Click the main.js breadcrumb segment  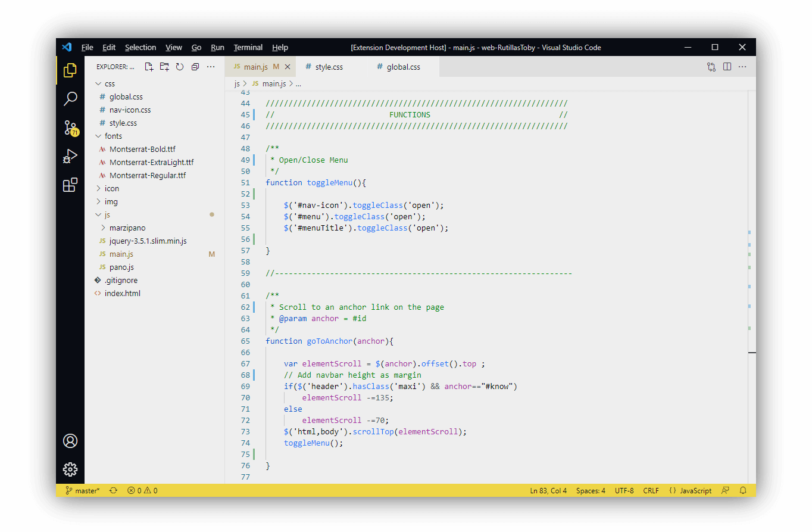[x=269, y=84]
